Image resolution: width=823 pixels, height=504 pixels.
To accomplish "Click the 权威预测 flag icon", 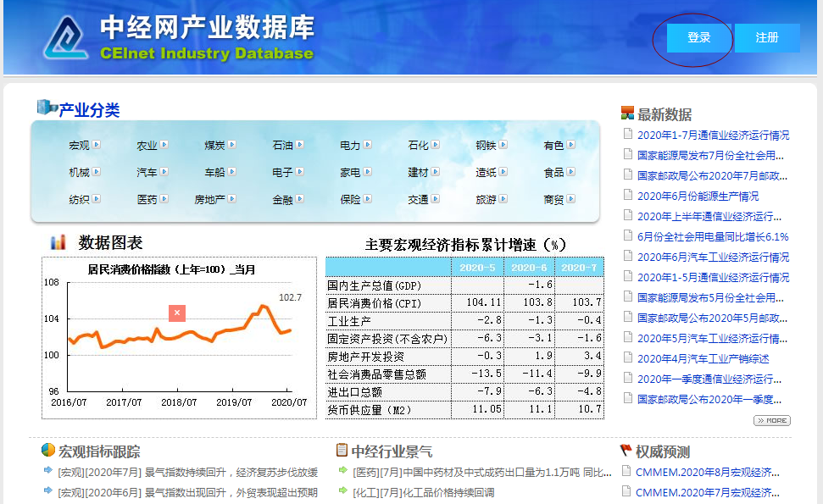I will [626, 450].
